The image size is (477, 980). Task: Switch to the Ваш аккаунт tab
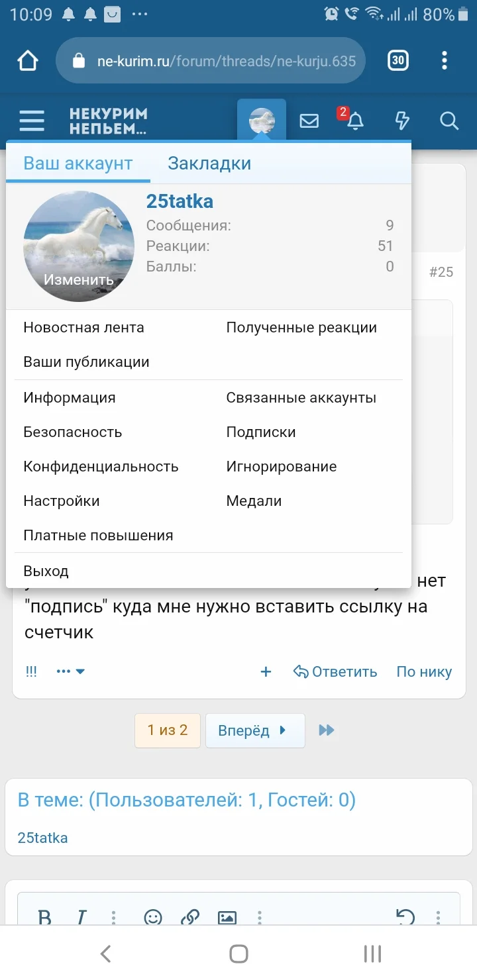pyautogui.click(x=78, y=164)
